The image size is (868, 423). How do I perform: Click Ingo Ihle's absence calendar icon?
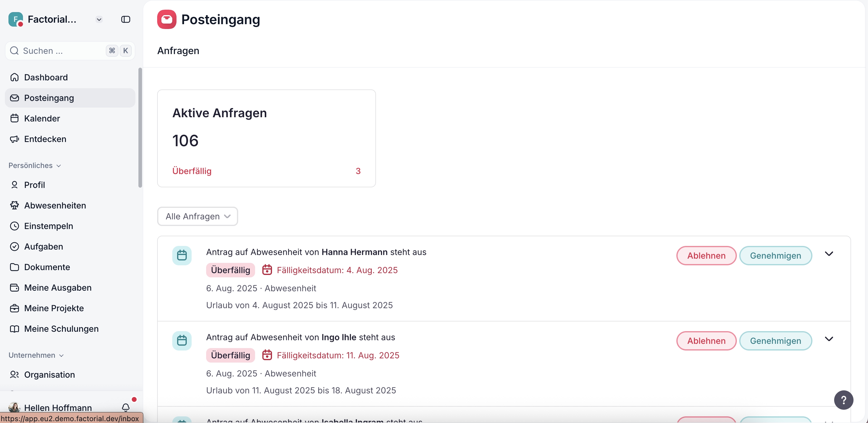(182, 341)
